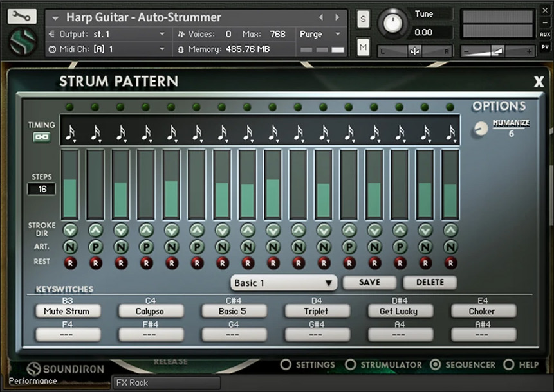
Task: Toggle rest on step 11
Action: [324, 263]
